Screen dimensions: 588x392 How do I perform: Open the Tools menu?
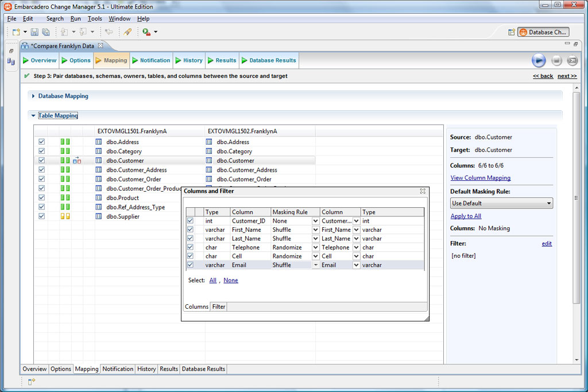[x=95, y=18]
